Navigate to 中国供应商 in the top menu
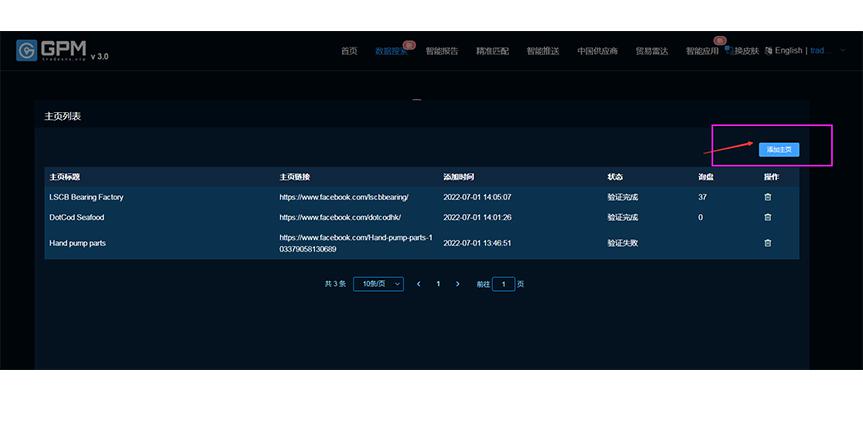Image resolution: width=863 pixels, height=428 pixels. click(x=597, y=51)
